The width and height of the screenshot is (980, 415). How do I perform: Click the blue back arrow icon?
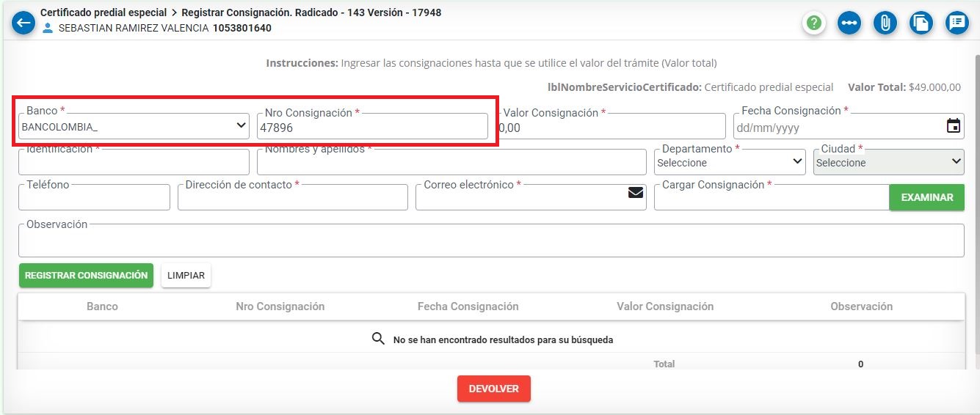click(23, 23)
